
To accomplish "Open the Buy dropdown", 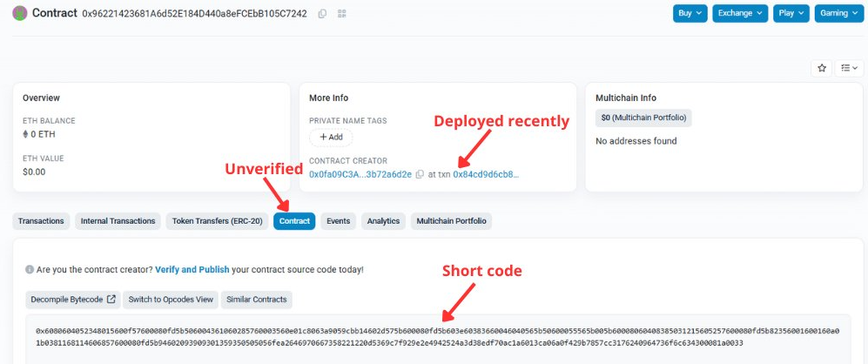I will [x=690, y=14].
